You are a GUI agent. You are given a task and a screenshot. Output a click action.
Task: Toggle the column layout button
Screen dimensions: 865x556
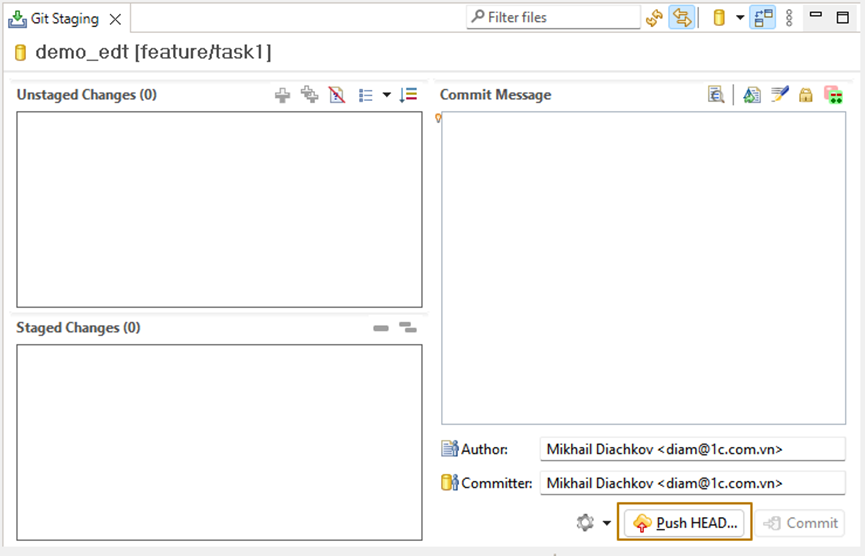[763, 17]
